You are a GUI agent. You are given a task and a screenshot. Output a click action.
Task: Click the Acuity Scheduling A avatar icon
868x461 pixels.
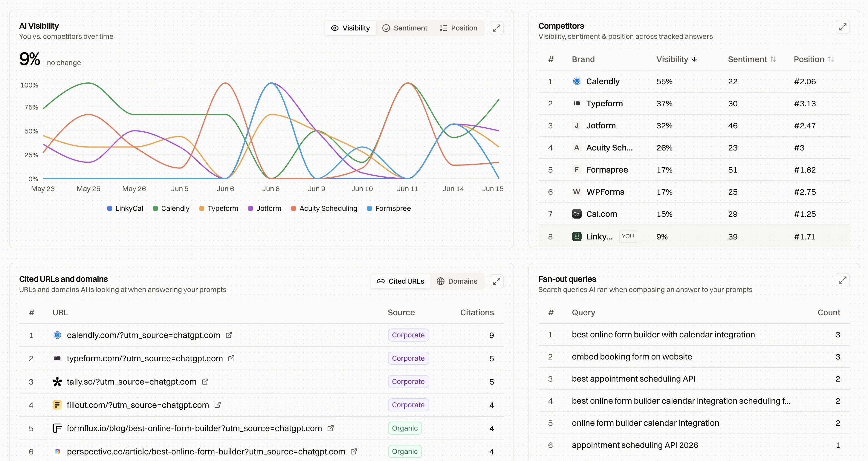(x=577, y=148)
